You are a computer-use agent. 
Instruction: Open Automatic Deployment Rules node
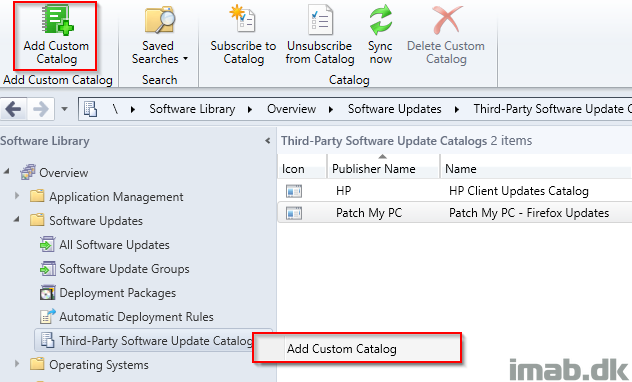(x=136, y=317)
